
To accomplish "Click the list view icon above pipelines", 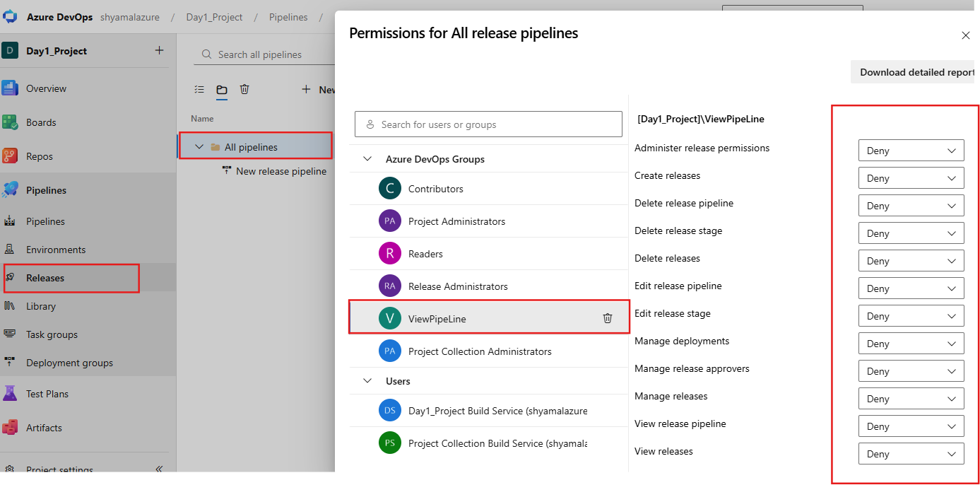I will tap(199, 90).
